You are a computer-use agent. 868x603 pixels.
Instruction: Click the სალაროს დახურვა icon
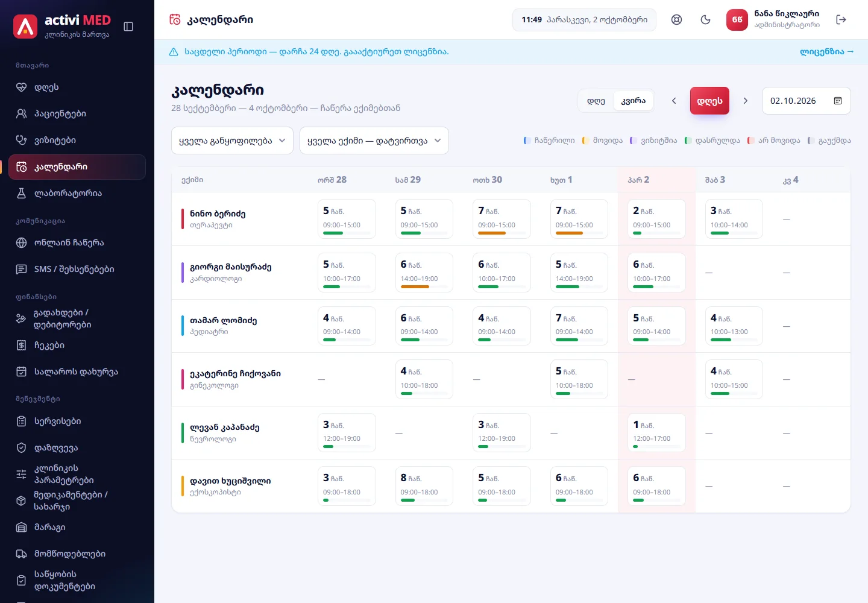coord(22,372)
